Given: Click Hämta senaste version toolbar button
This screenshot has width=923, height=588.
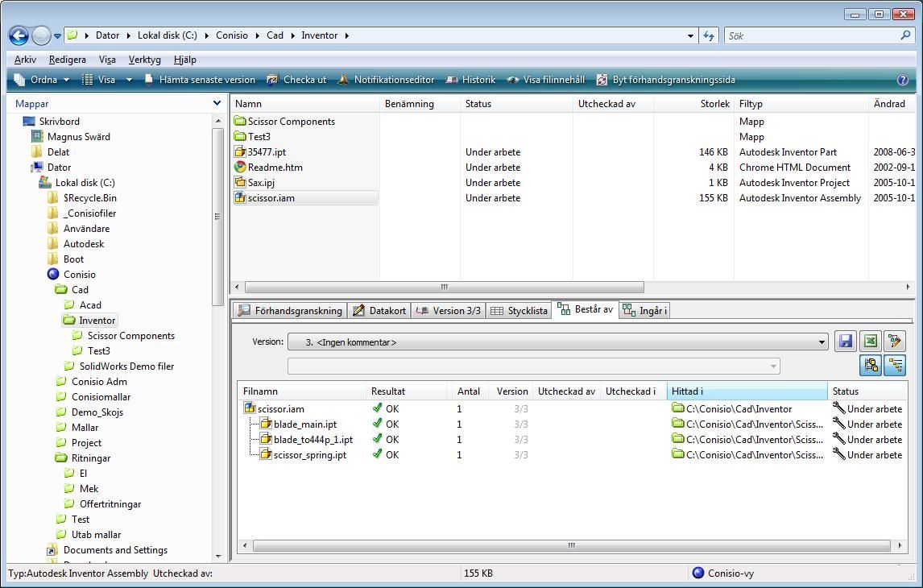Looking at the screenshot, I should [x=200, y=80].
